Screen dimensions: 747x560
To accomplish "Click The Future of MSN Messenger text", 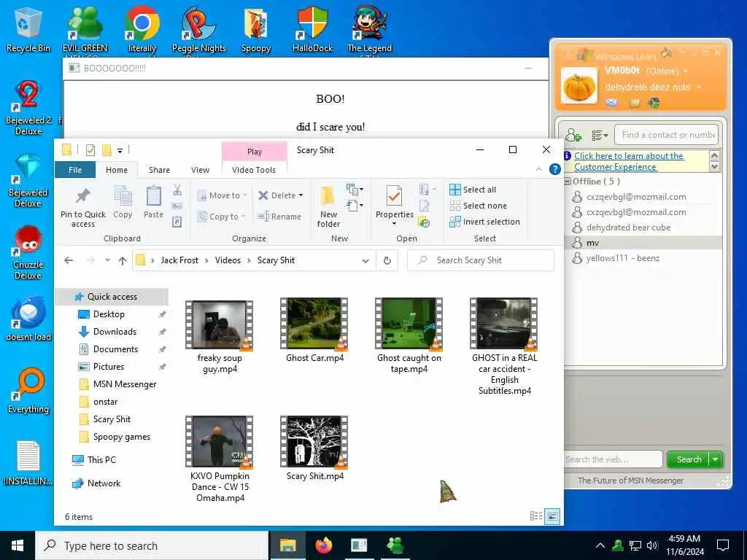I will click(x=630, y=481).
